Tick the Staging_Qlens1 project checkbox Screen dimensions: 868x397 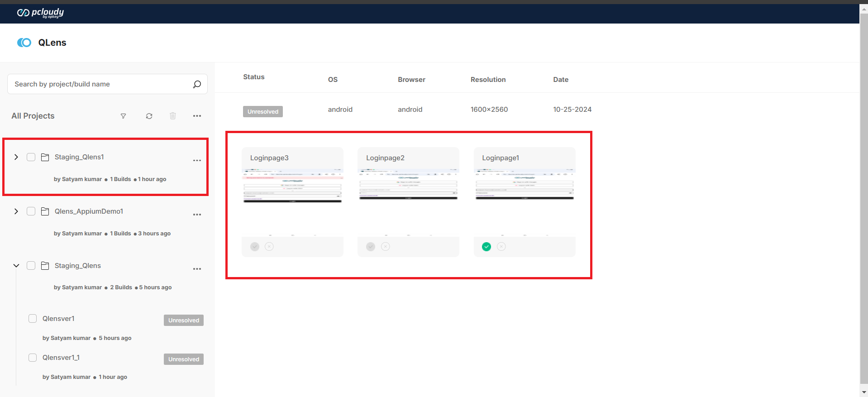coord(31,157)
